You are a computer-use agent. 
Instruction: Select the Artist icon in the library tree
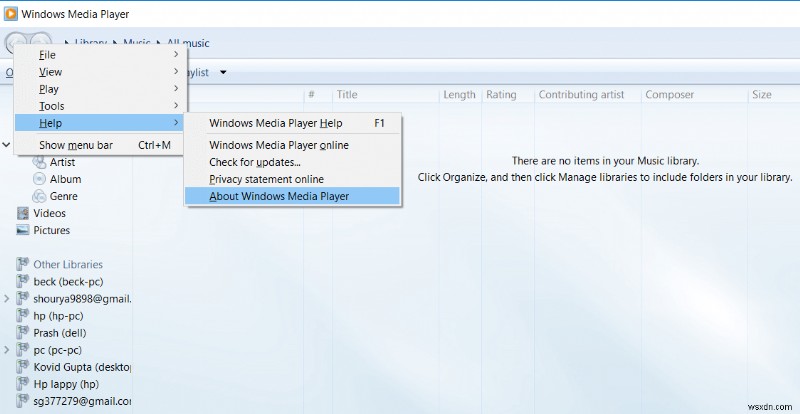point(39,162)
